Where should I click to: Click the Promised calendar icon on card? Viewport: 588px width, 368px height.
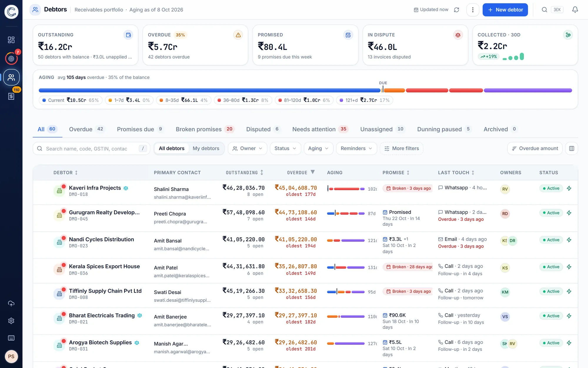(348, 35)
